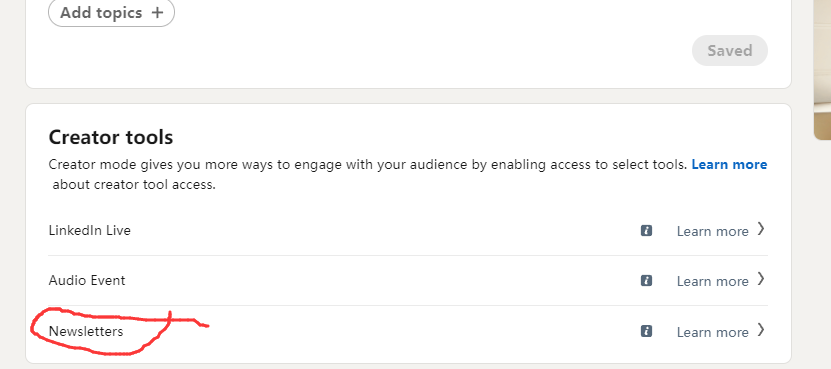831x369 pixels.
Task: Click the partial image at right edge
Action: pos(823,69)
